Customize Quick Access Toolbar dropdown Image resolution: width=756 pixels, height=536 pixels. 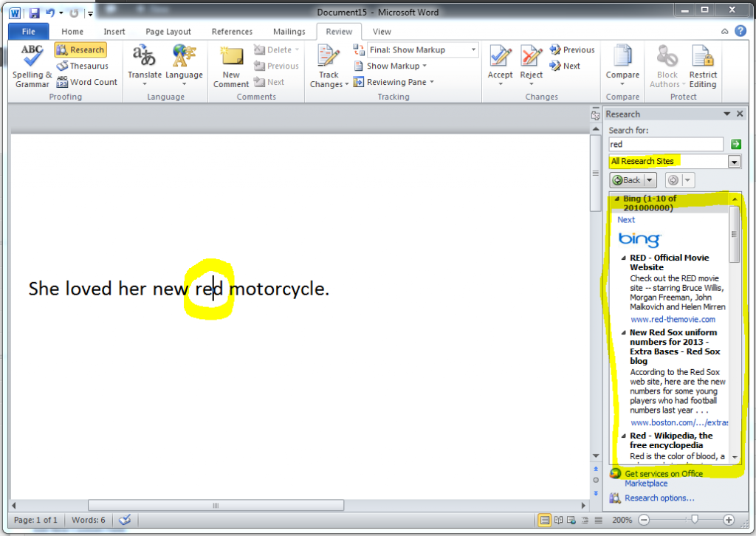point(90,13)
